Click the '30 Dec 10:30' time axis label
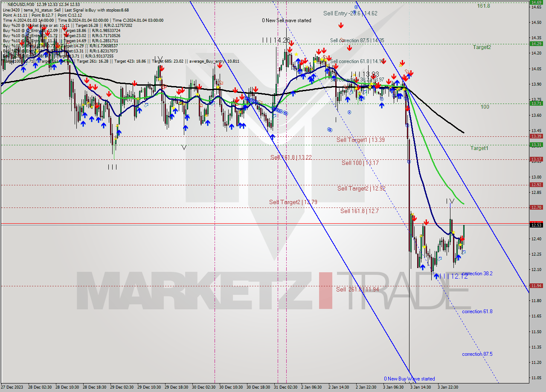Image resolution: width=546 pixels, height=392 pixels. (x=231, y=387)
